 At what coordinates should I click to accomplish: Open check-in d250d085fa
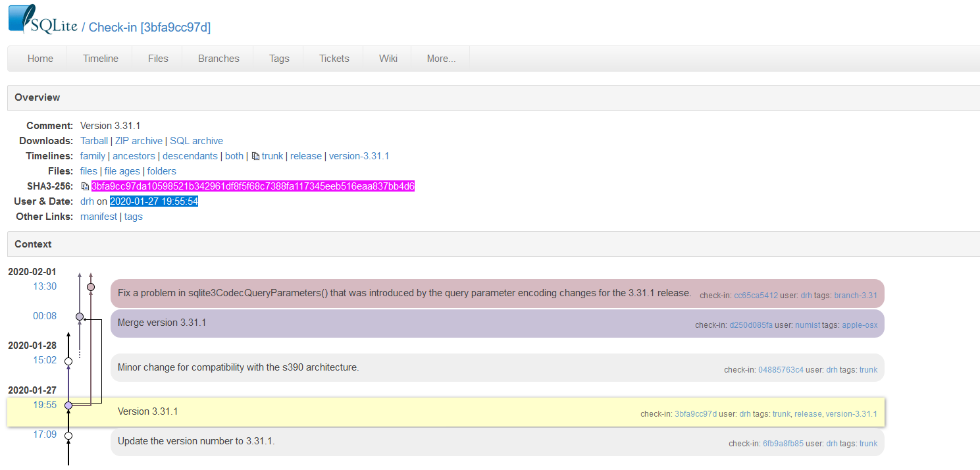751,325
